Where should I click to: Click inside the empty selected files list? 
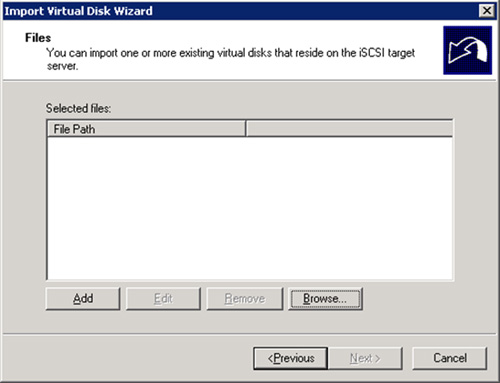tap(250, 208)
